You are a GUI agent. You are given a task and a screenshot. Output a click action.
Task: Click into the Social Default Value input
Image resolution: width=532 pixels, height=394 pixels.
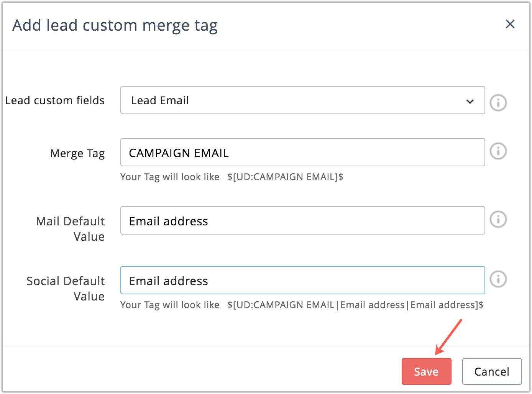click(302, 281)
